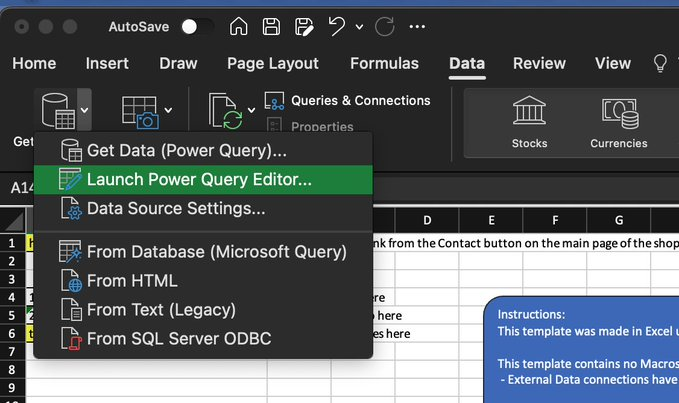Click the Currencies data type button

pyautogui.click(x=618, y=123)
